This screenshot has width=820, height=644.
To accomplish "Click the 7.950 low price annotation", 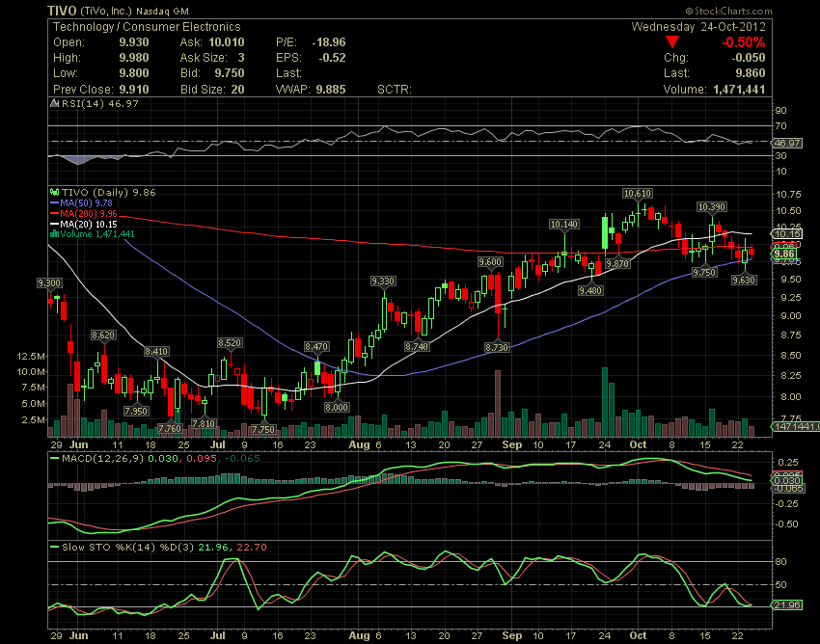I will pyautogui.click(x=136, y=411).
